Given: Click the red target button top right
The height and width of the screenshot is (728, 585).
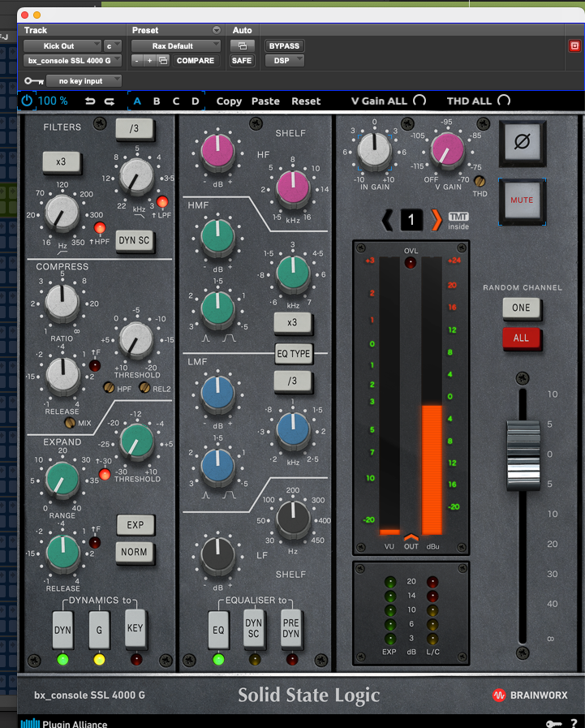Looking at the screenshot, I should (574, 46).
